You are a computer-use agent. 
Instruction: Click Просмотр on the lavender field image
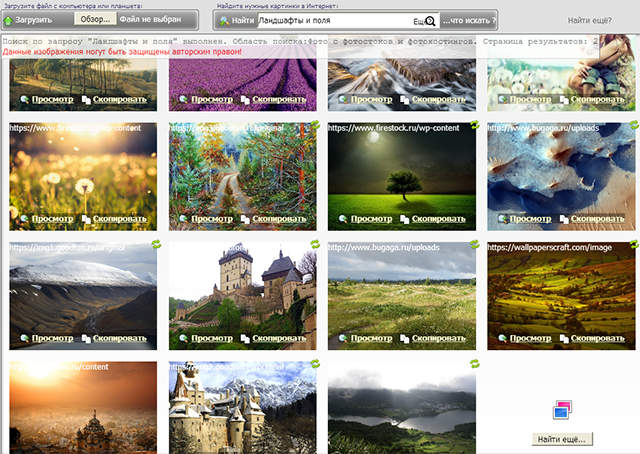(x=212, y=99)
